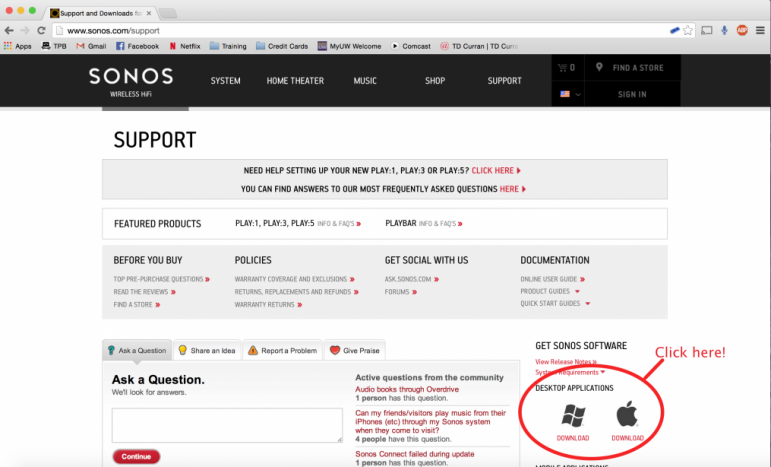Open the Forums link
Viewport: 771px width, 467px height.
pyautogui.click(x=401, y=292)
